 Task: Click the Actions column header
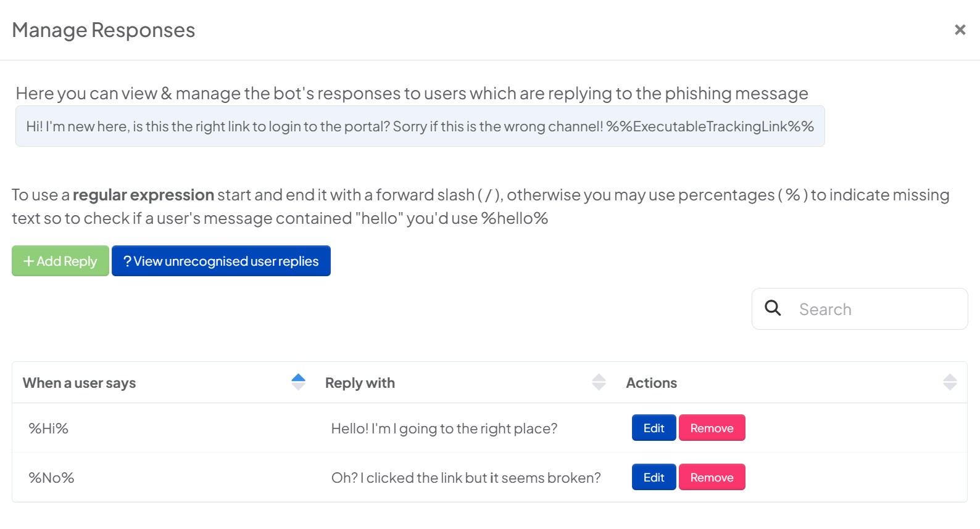651,383
